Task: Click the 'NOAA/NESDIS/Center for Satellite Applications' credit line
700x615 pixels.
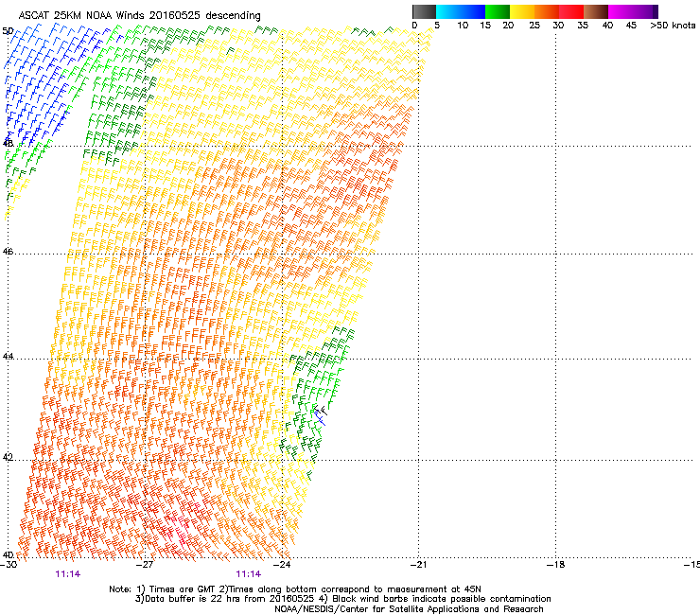Action: 377,609
